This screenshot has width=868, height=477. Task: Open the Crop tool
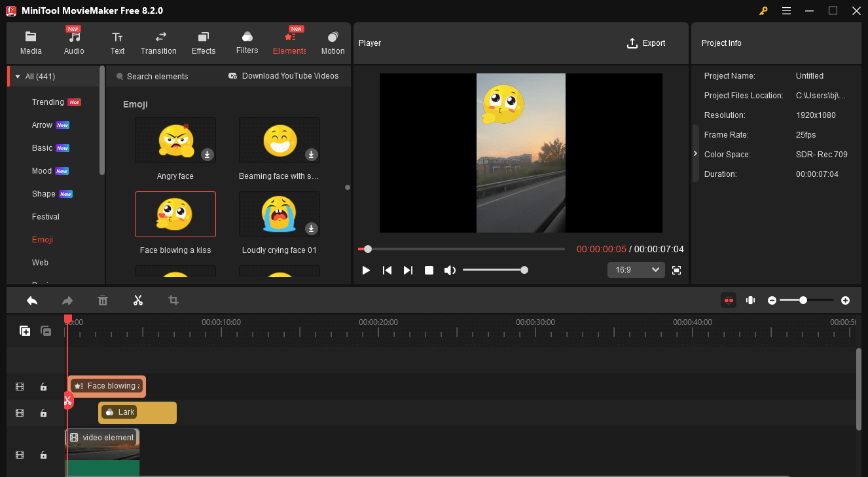pos(173,300)
